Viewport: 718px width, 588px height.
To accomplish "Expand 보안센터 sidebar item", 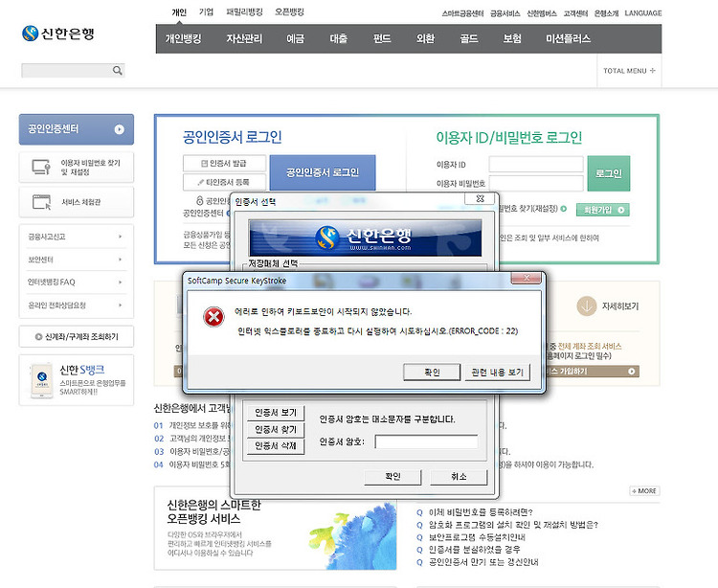I will pyautogui.click(x=76, y=260).
